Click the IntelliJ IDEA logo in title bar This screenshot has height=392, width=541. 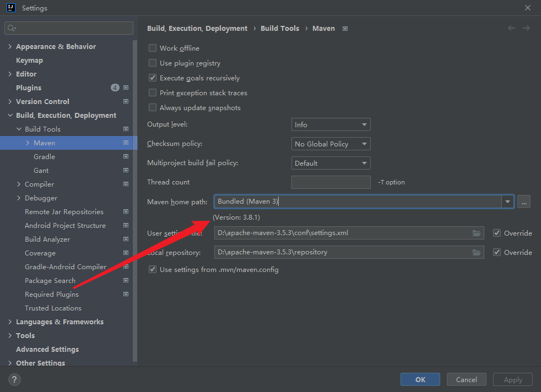click(x=11, y=8)
